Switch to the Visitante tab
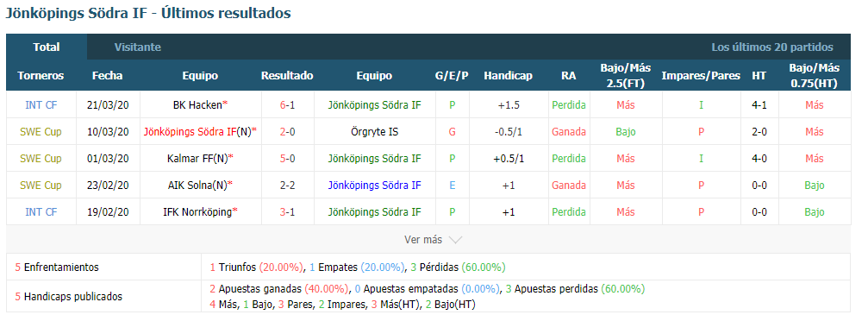868x321 pixels. (138, 47)
